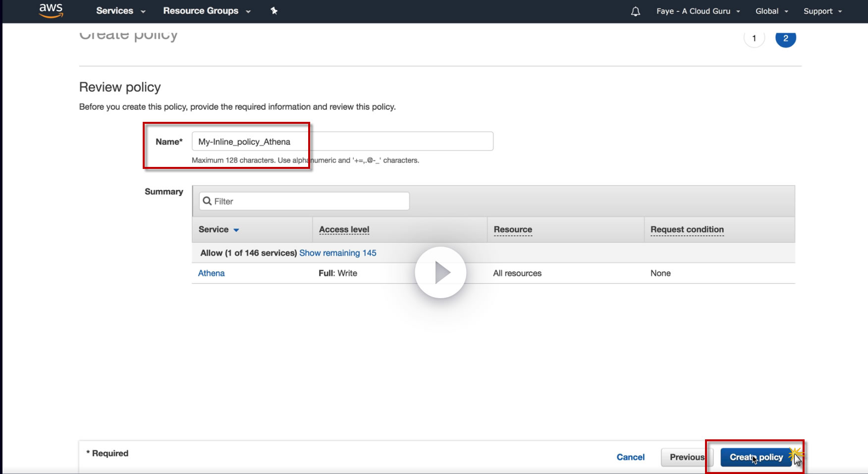Select the step 2 circle indicator
The height and width of the screenshot is (474, 868).
point(785,39)
